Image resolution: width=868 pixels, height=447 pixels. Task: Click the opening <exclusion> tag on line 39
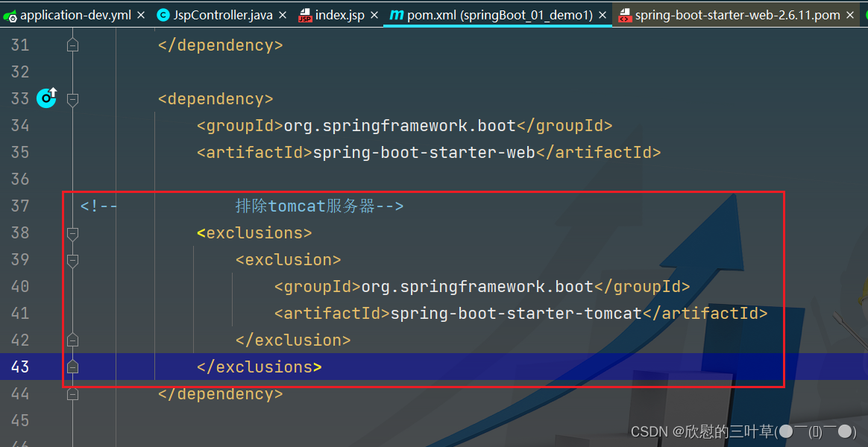pyautogui.click(x=289, y=260)
